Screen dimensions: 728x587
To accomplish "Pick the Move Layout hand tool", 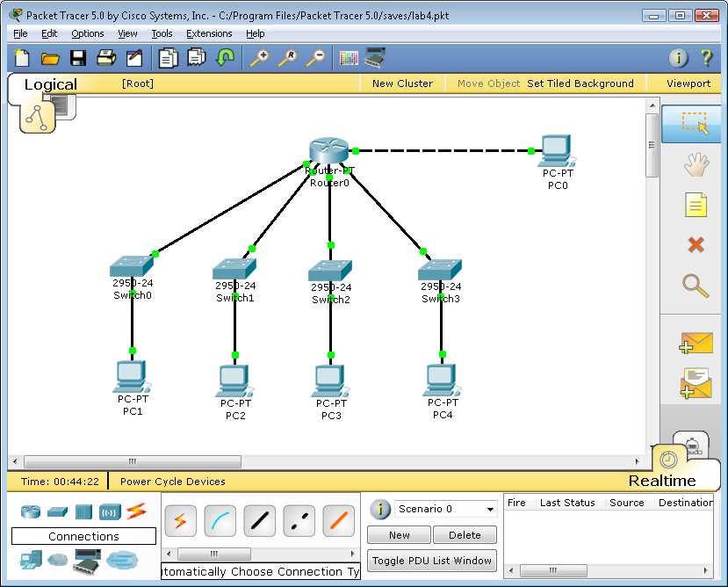I will click(696, 164).
